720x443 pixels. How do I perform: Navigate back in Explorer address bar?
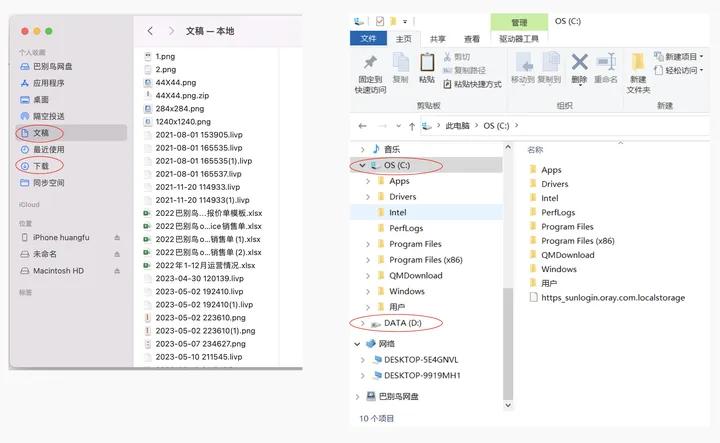(x=362, y=126)
